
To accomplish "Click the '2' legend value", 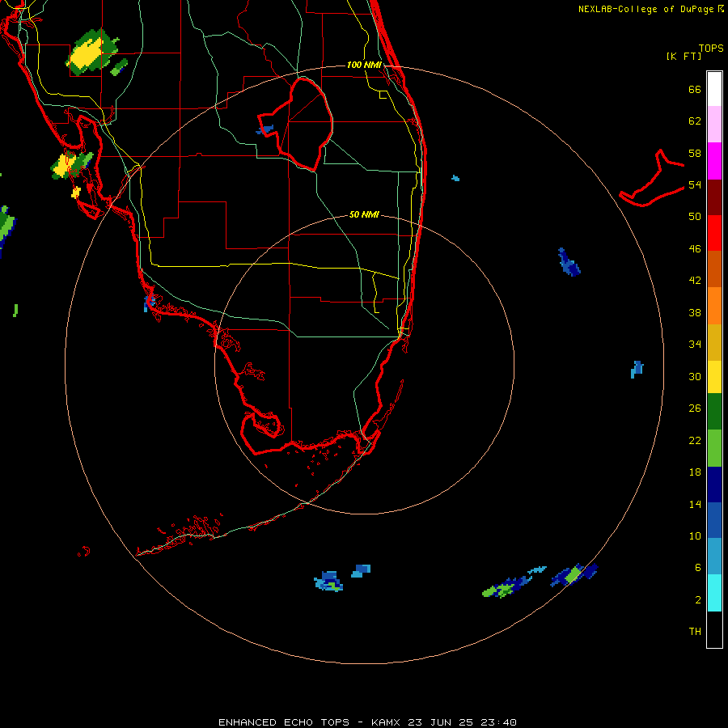I will coord(698,600).
